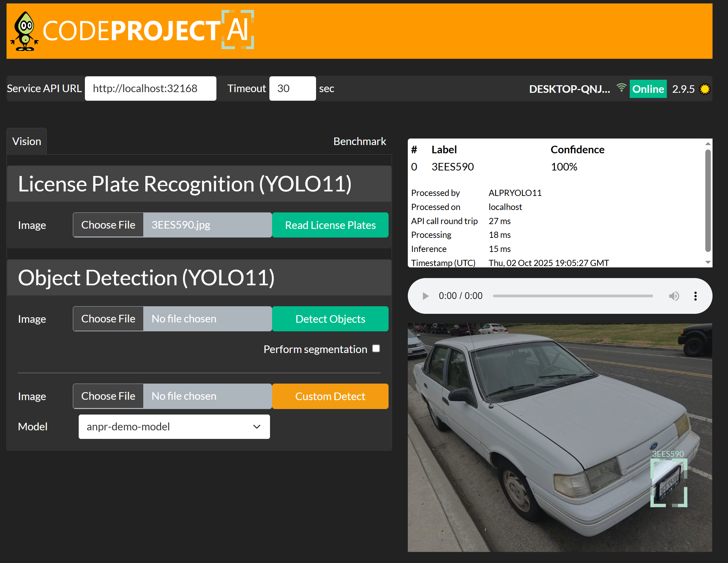728x563 pixels.
Task: Click the detected plate bounding box
Action: (x=669, y=483)
